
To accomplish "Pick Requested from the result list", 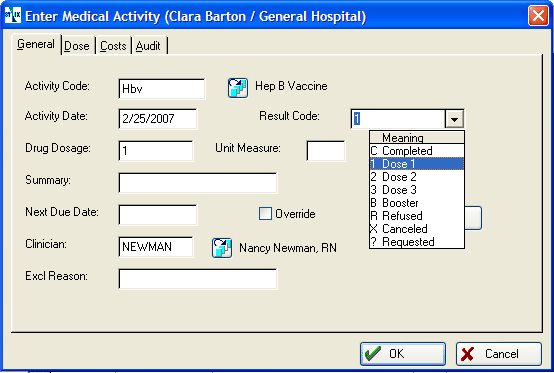I will [x=417, y=242].
